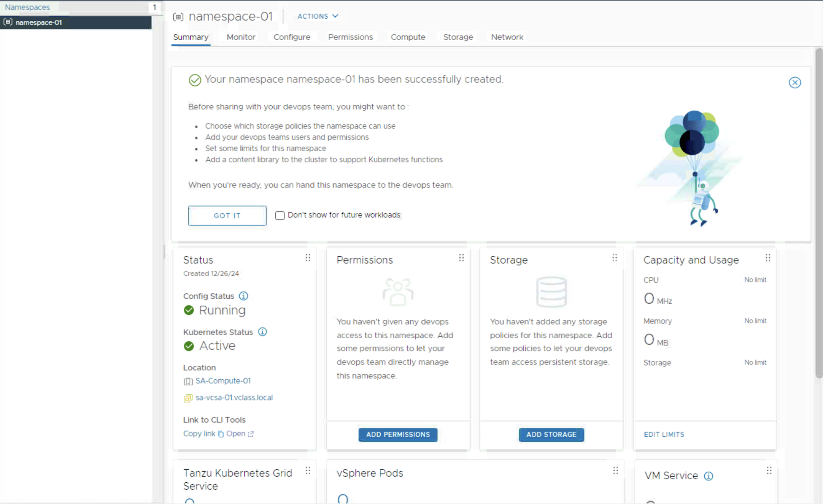Click the host icon beside SA-Compute-01
Image resolution: width=823 pixels, height=504 pixels.
188,381
